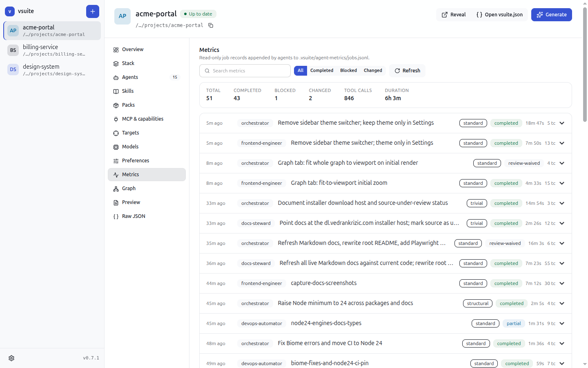The width and height of the screenshot is (588, 368).
Task: Click Open vsuite.json button
Action: 499,15
